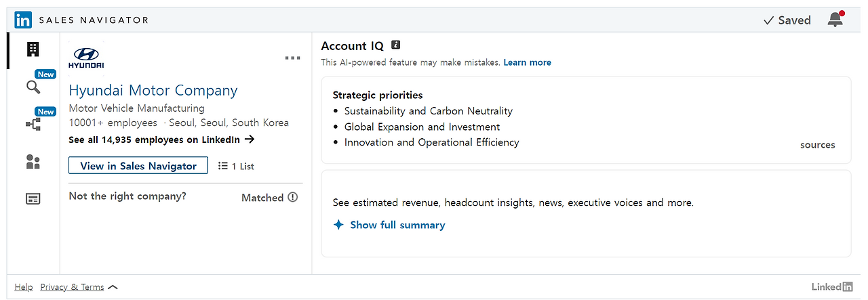
Task: Select the company building sidebar icon
Action: tap(33, 49)
